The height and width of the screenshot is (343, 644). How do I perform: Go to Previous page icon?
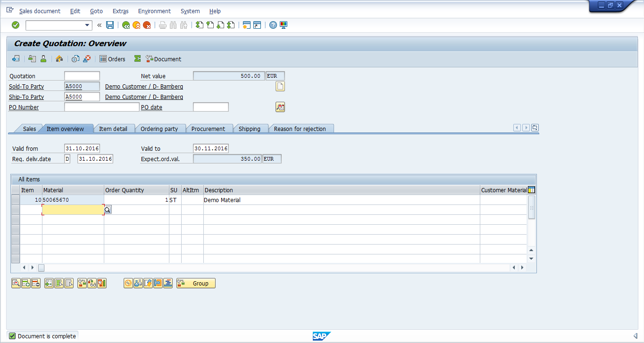pos(210,25)
